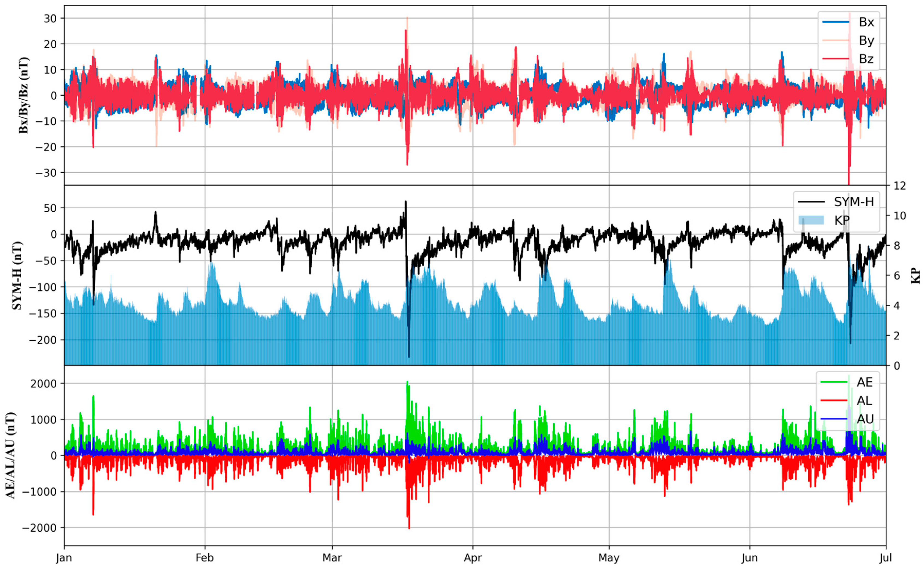Click the Bz legend label

tap(867, 58)
